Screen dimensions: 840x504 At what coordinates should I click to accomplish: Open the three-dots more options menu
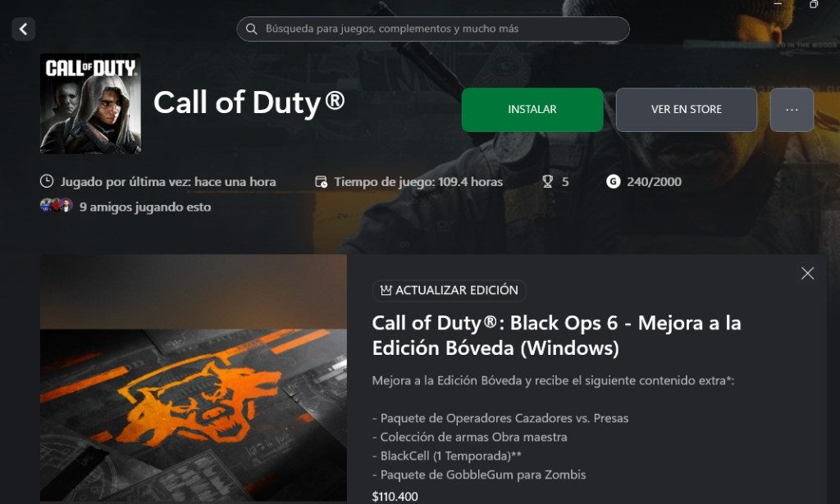pyautogui.click(x=792, y=110)
